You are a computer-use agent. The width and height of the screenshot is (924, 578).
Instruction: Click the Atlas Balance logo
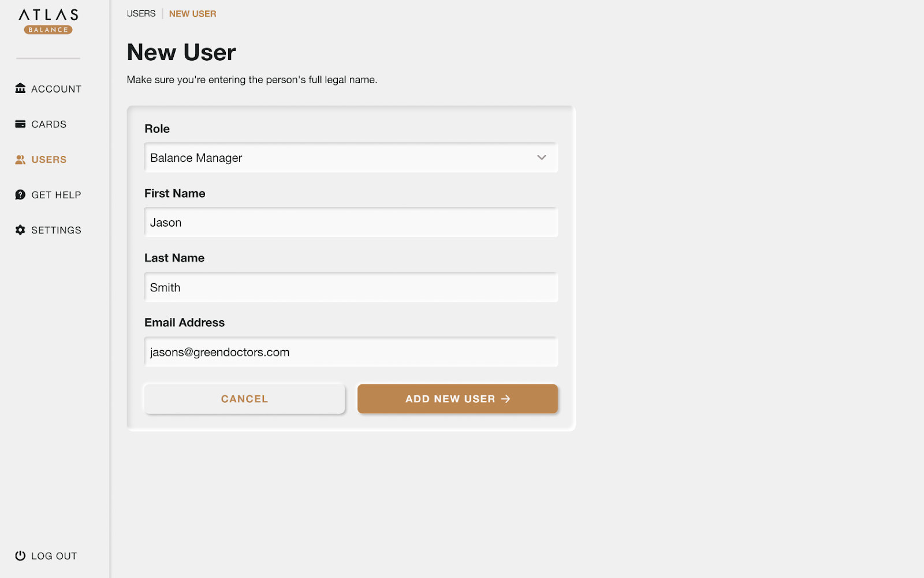pos(49,20)
